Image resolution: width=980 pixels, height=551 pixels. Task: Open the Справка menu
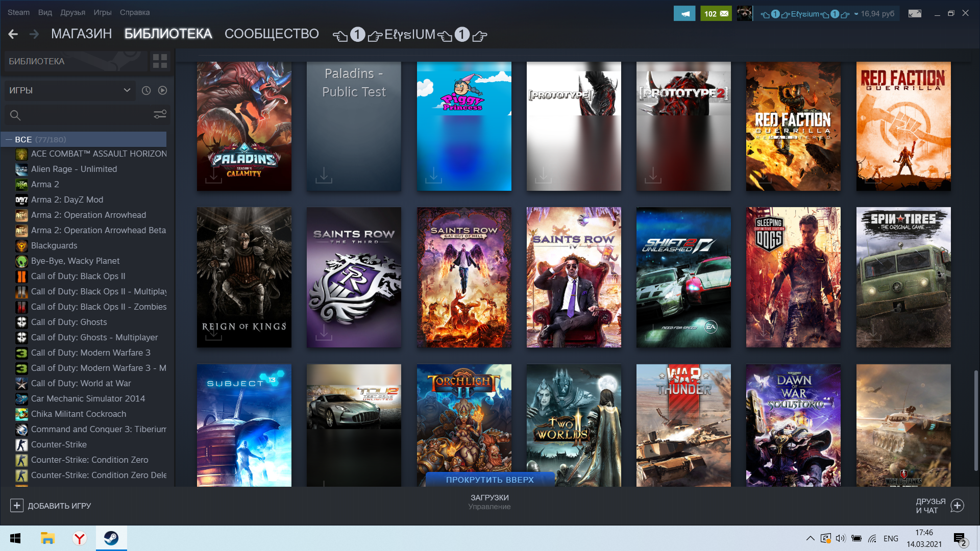(135, 12)
